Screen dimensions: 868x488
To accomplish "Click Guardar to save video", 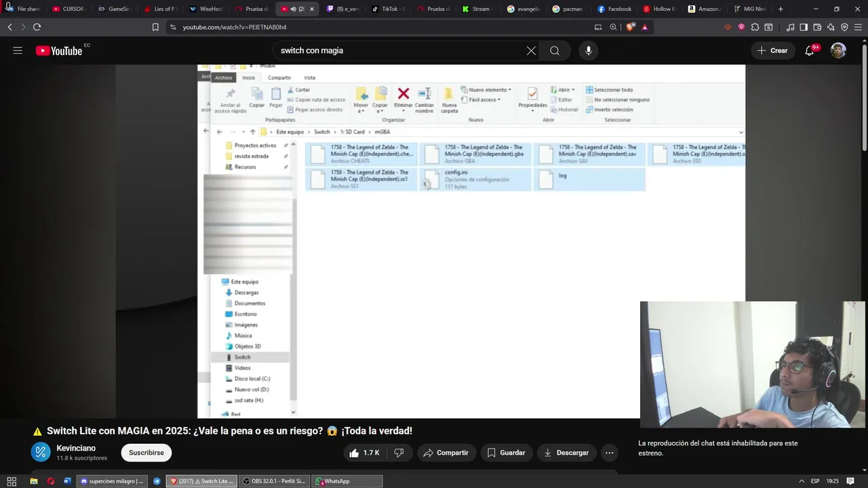I will tap(506, 453).
